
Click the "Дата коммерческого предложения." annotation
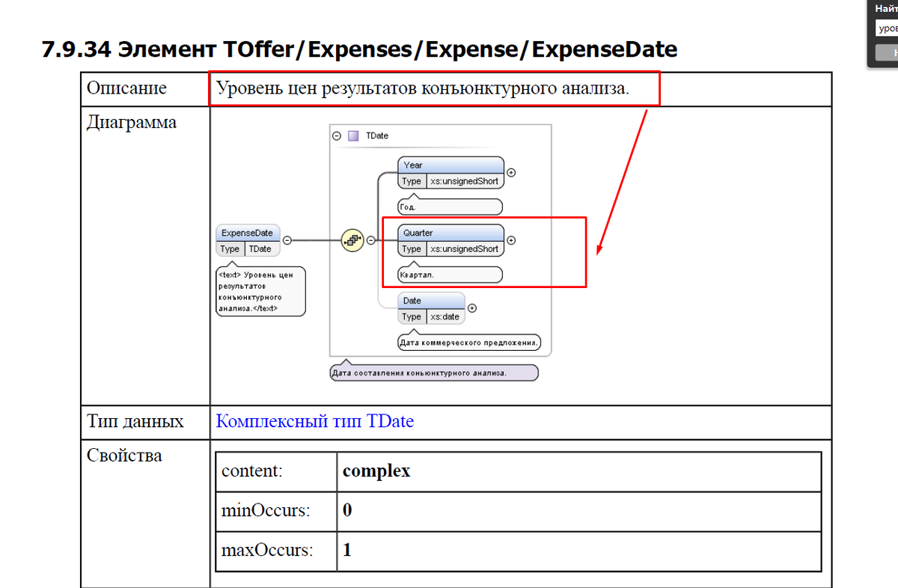pos(470,342)
